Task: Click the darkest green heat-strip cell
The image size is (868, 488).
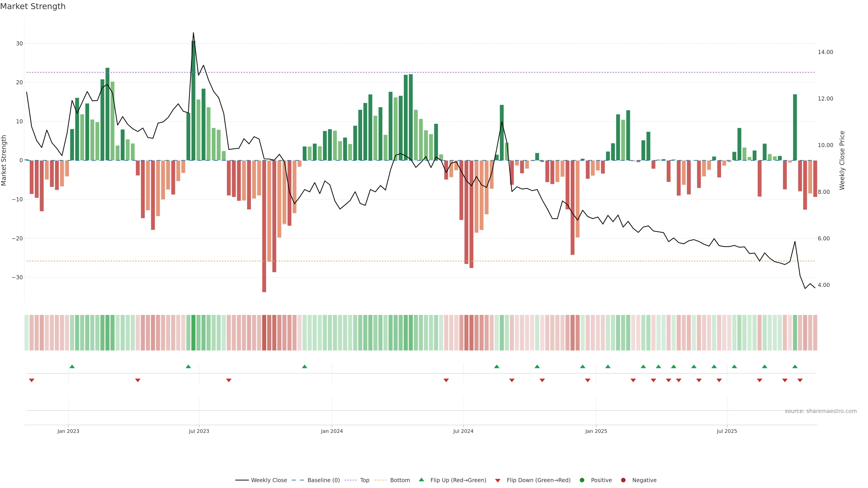Action: [193, 332]
